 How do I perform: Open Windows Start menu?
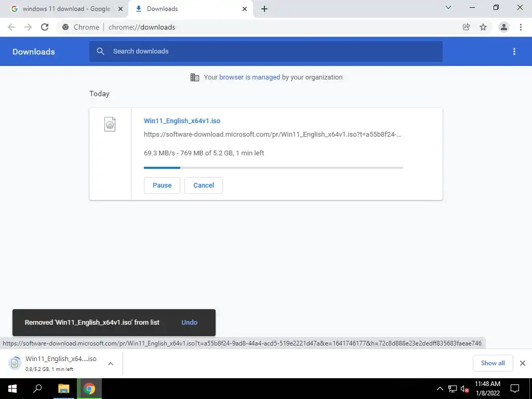[12, 389]
